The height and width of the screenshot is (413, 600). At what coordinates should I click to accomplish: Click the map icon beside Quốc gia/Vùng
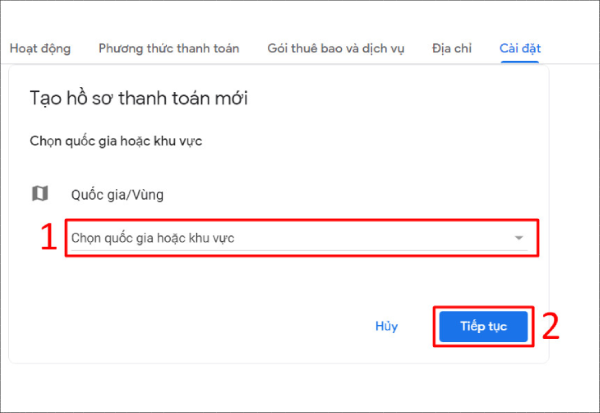click(40, 194)
